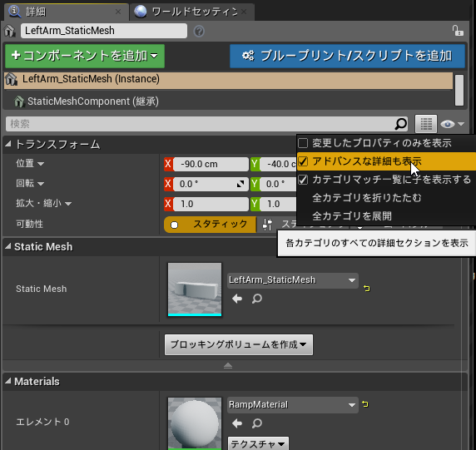Close the ワールドセッティング tab
The height and width of the screenshot is (450, 476).
click(244, 12)
